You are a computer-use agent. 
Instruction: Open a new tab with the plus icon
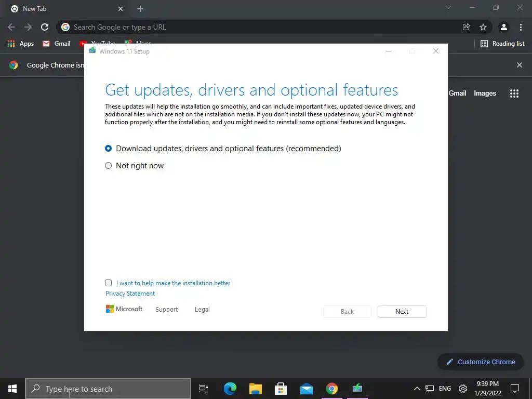(140, 9)
